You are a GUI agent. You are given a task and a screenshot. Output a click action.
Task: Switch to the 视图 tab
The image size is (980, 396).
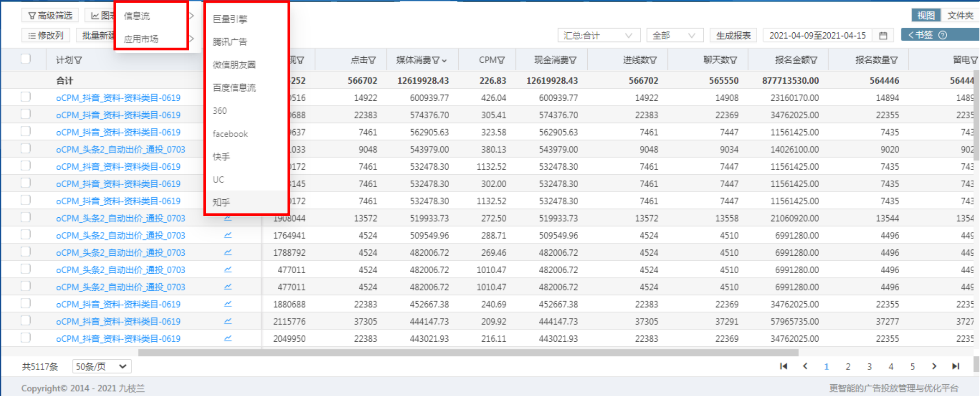click(x=926, y=15)
